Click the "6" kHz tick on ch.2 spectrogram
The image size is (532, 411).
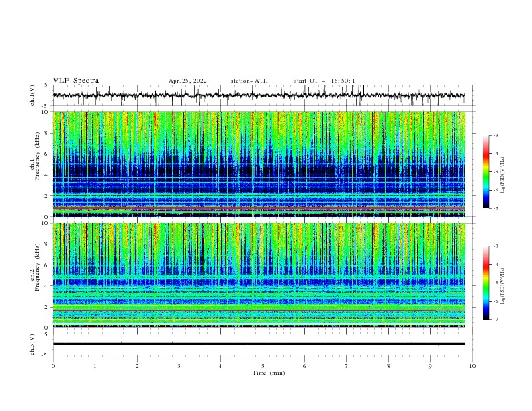47,265
